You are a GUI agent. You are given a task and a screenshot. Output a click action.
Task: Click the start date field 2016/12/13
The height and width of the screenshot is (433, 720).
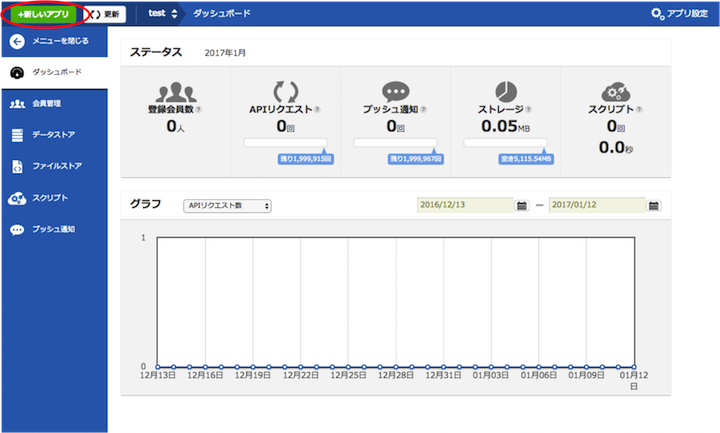tap(465, 205)
